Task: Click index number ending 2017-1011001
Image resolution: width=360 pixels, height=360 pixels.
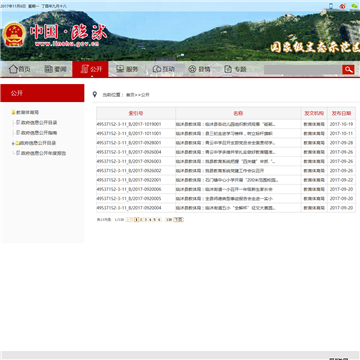Action: coord(129,133)
